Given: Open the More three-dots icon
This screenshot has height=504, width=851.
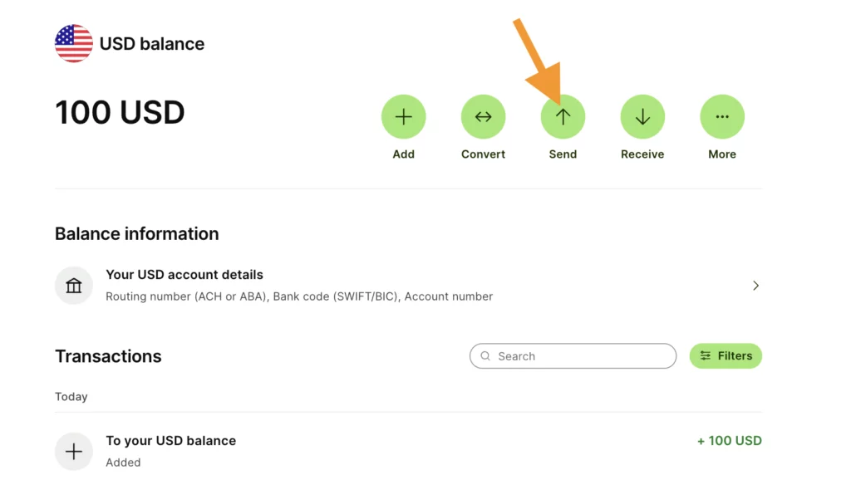Looking at the screenshot, I should pos(722,117).
